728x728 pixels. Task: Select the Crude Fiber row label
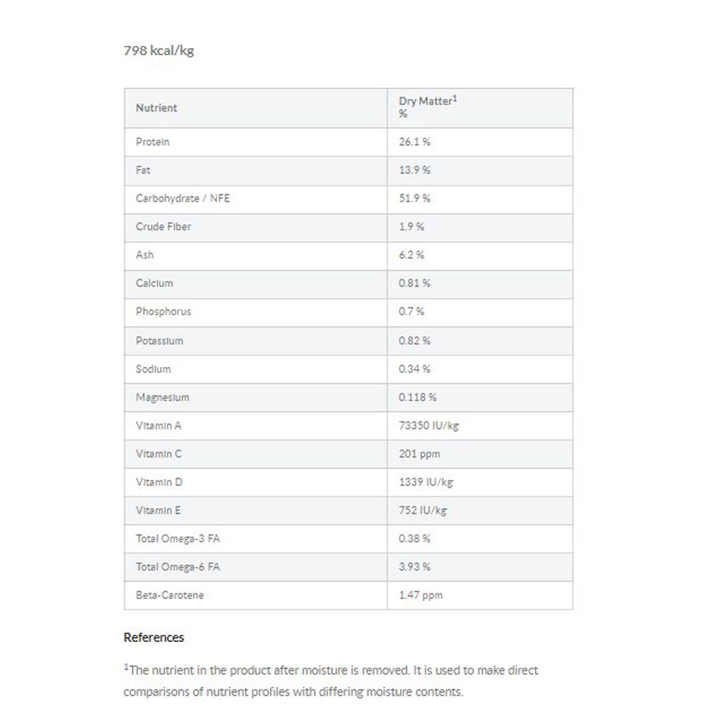click(163, 226)
